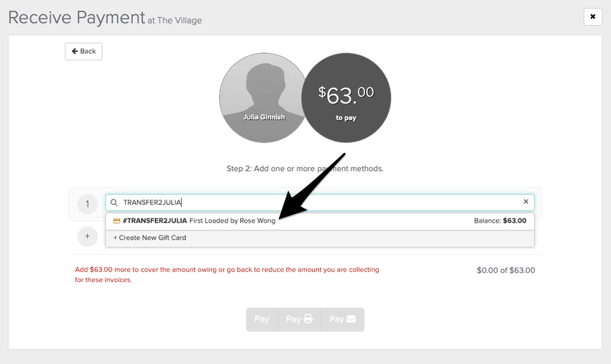
Task: Focus the payment method search field
Action: [x=316, y=202]
